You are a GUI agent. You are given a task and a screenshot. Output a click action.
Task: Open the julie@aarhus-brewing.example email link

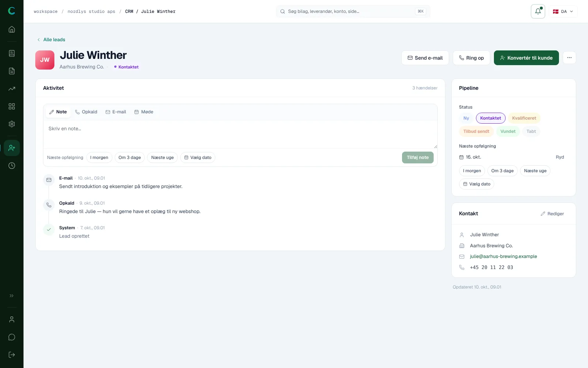[x=503, y=256]
